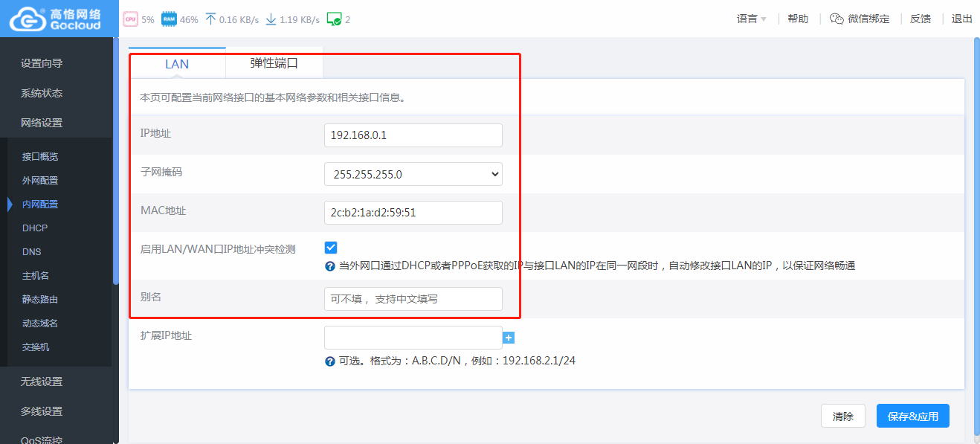Viewport: 980px width, 444px height.
Task: Select DNS submenu item
Action: tap(32, 252)
